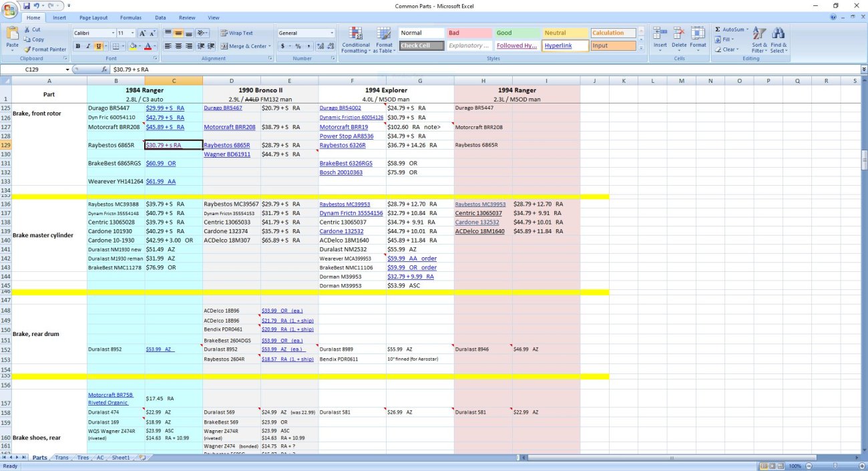Toggle Underline formatting

click(x=99, y=46)
